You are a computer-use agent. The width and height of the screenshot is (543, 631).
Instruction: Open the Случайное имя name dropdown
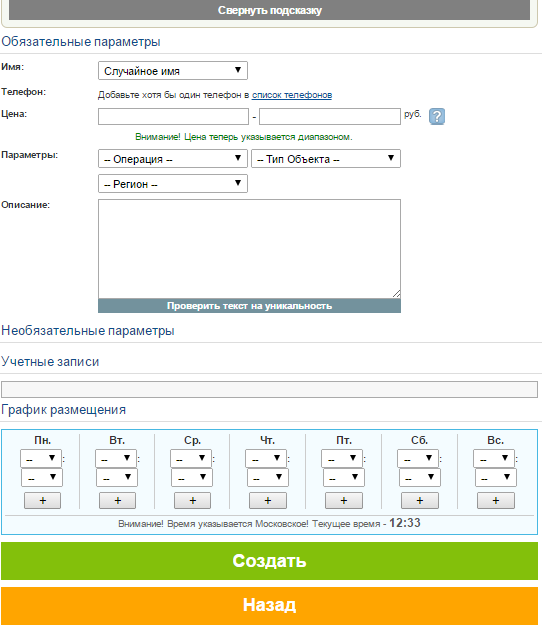coord(173,71)
